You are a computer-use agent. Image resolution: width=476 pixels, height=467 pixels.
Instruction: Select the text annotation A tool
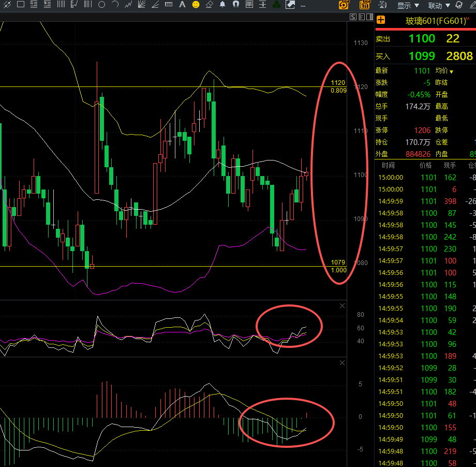(182, 4)
